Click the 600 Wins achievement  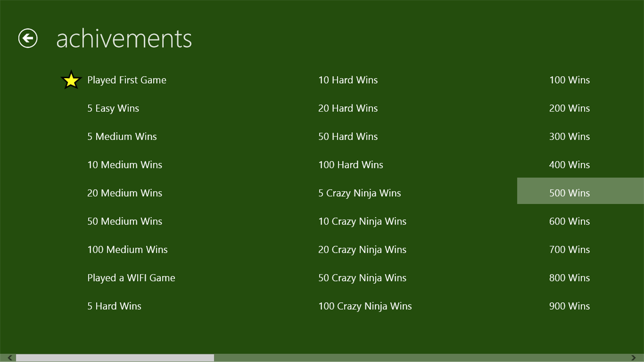[x=569, y=221]
